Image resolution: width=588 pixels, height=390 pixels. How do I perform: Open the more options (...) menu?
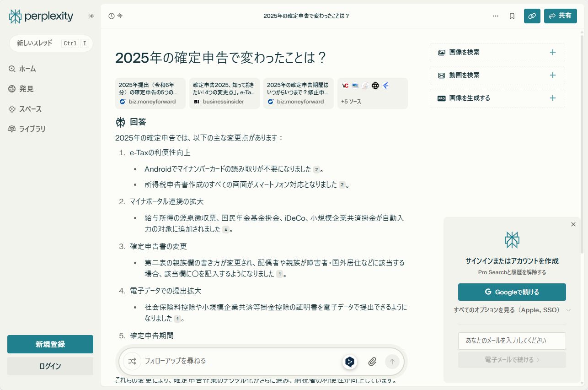[496, 16]
